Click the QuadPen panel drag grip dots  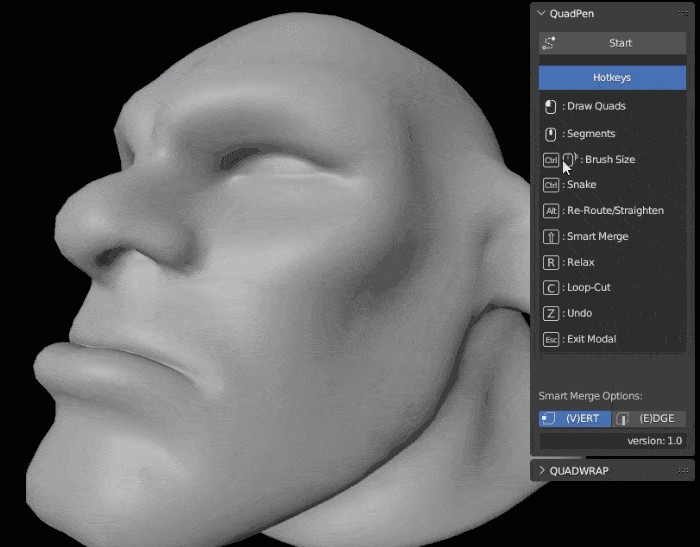pos(683,13)
